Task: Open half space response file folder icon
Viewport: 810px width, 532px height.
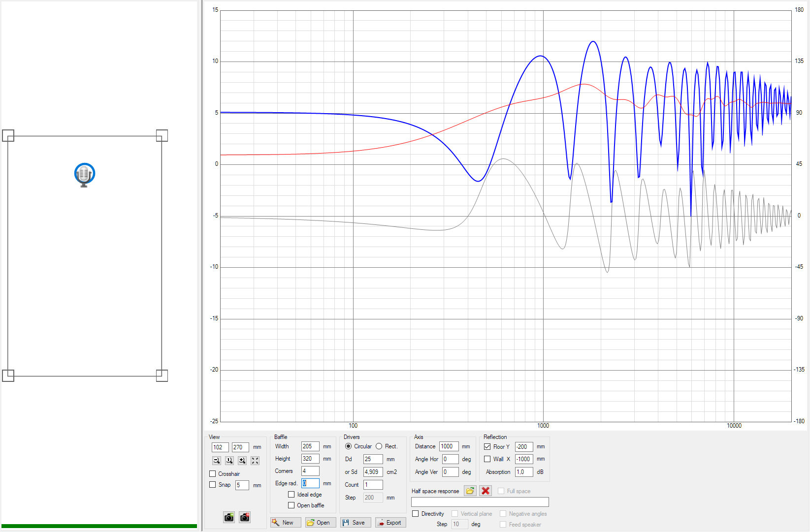Action: 470,491
